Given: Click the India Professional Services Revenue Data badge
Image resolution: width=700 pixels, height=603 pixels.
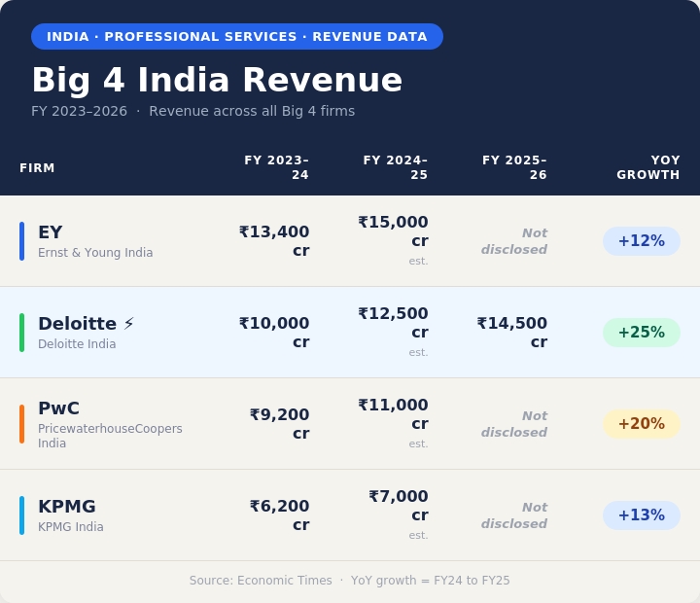Looking at the screenshot, I should (x=237, y=37).
